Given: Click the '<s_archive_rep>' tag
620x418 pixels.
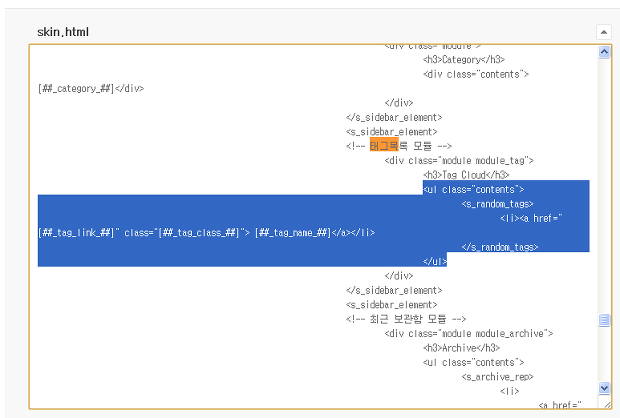Looking at the screenshot, I should [497, 377].
